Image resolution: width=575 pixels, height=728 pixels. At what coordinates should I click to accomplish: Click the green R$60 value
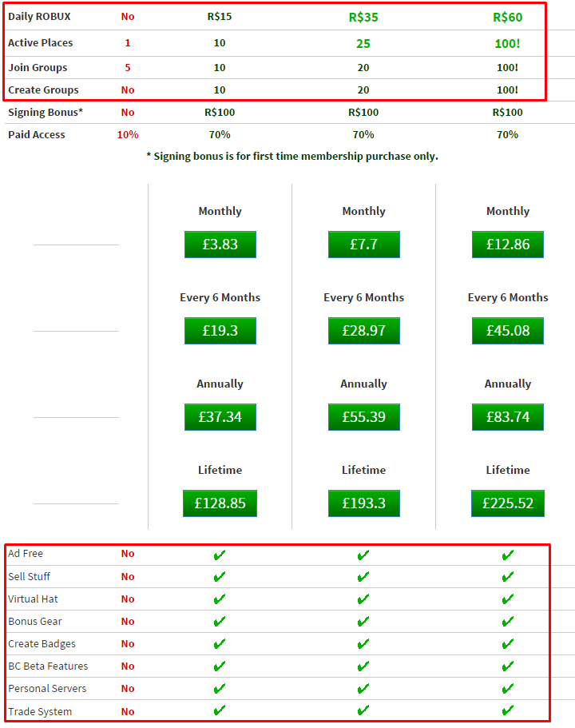(508, 17)
